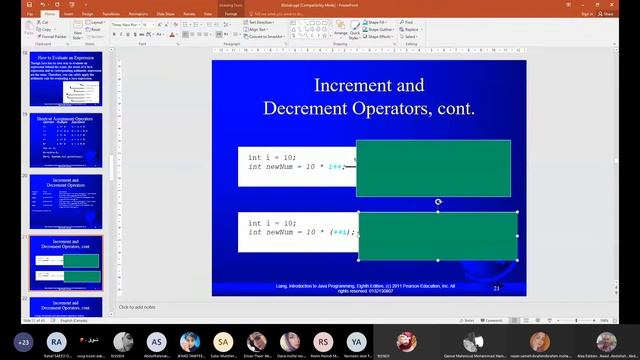This screenshot has width=640, height=360.
Task: Open the font size combo box
Action: point(148,25)
